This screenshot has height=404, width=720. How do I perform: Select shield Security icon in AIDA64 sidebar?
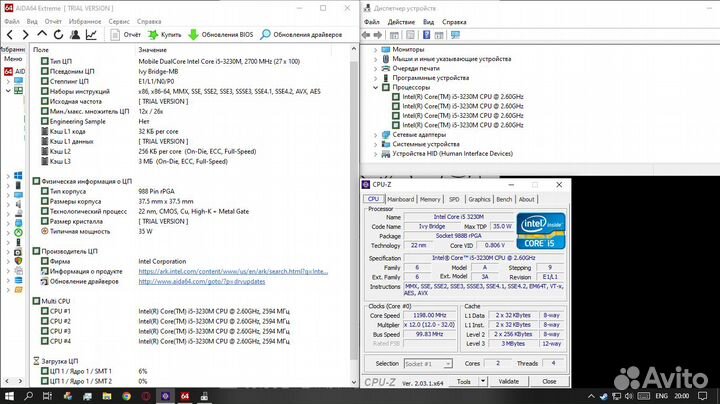tap(18, 261)
